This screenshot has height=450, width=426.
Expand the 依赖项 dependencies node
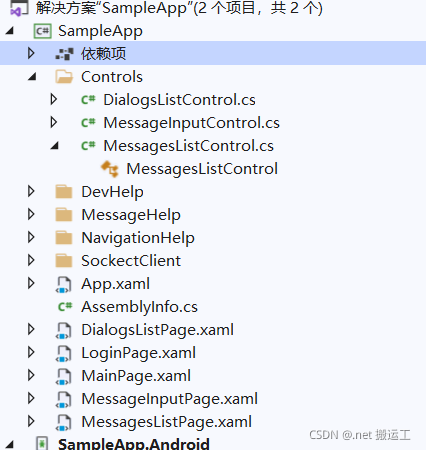31,53
